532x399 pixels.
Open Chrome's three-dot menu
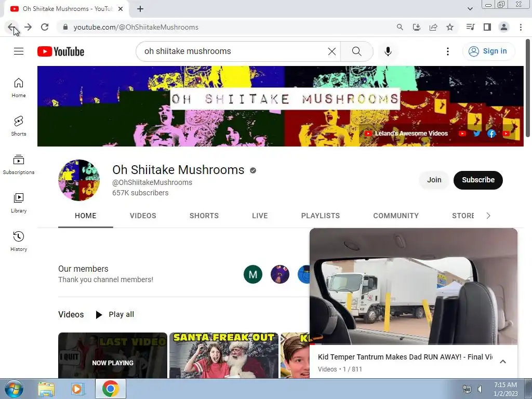(x=521, y=27)
